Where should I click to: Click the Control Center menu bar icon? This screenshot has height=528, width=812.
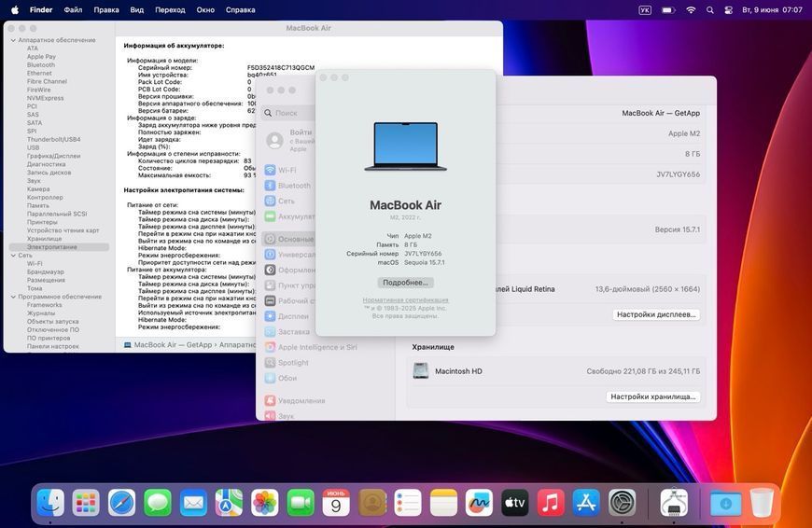[728, 10]
